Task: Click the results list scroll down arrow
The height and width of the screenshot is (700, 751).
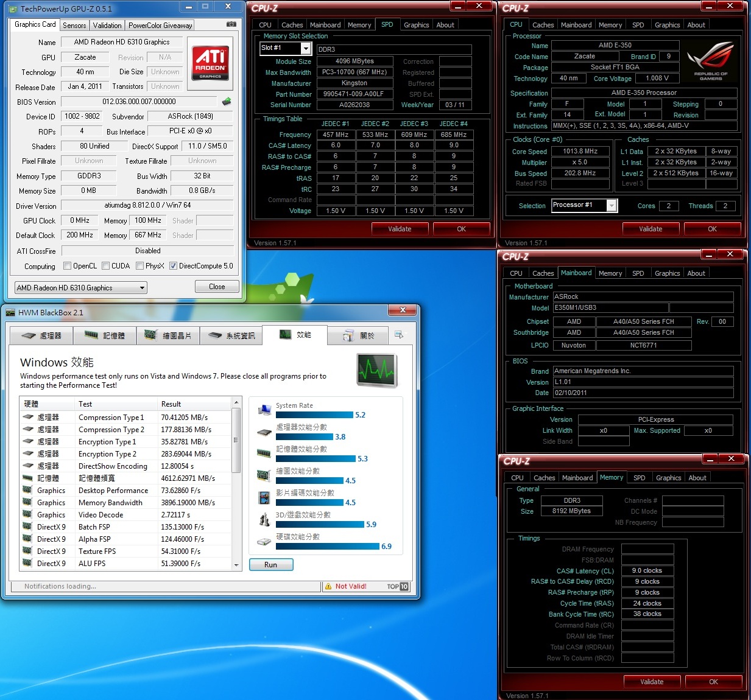Action: [236, 565]
